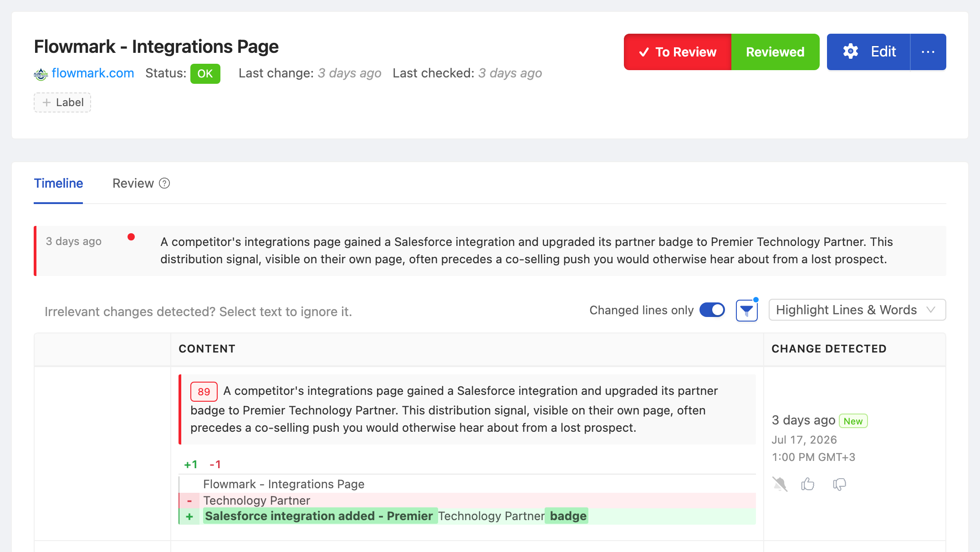
Task: Click the Flowmark - Integrations Page diff title line
Action: pos(284,484)
